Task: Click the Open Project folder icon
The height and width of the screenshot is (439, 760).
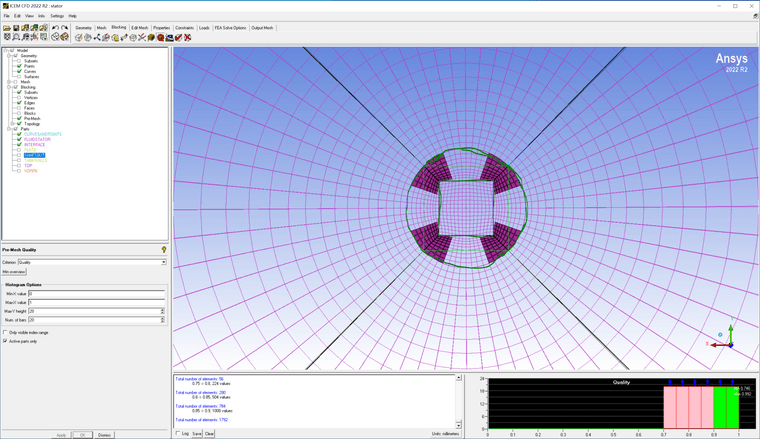Action: tap(6, 28)
